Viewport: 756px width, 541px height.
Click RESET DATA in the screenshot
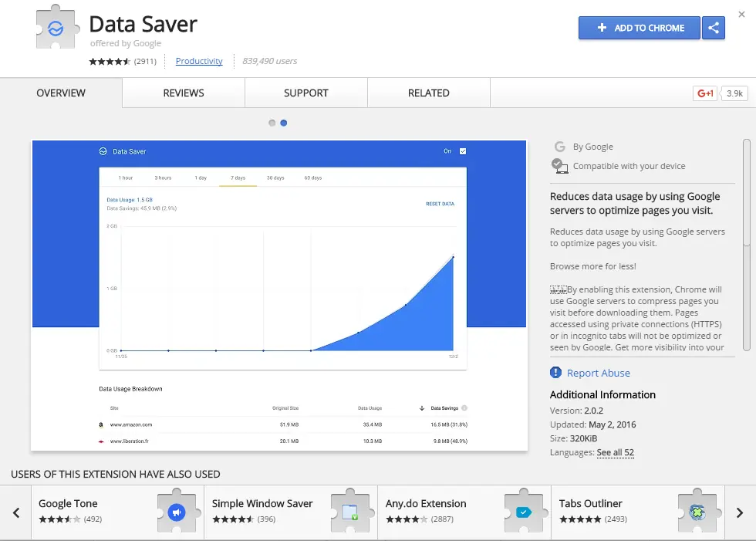440,204
